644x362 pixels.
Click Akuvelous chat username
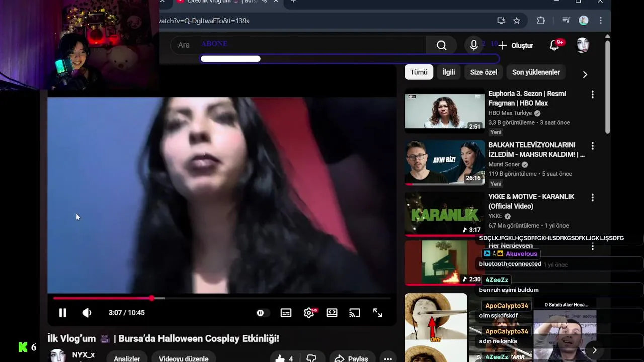(521, 254)
